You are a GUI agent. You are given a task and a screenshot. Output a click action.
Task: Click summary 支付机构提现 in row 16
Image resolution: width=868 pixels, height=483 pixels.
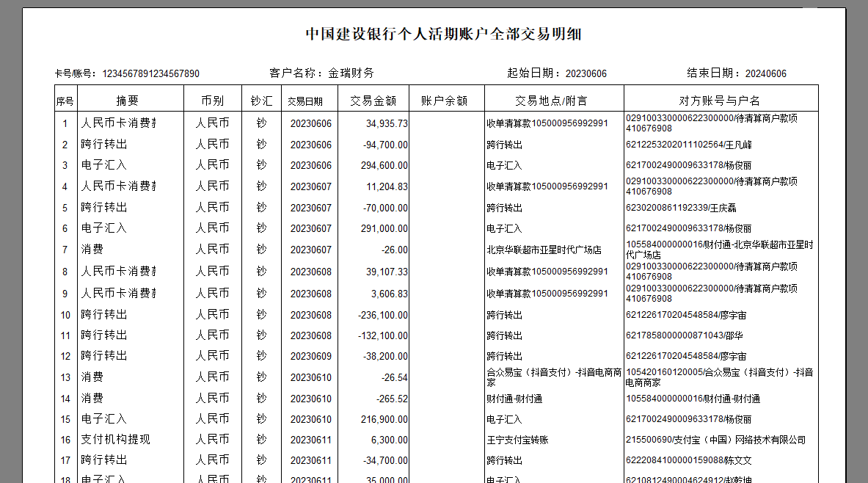click(116, 439)
